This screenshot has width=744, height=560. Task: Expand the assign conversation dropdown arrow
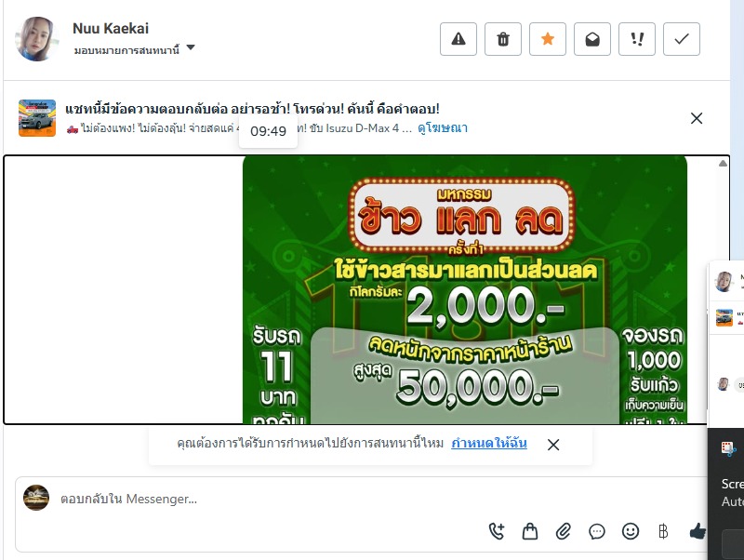coord(191,47)
